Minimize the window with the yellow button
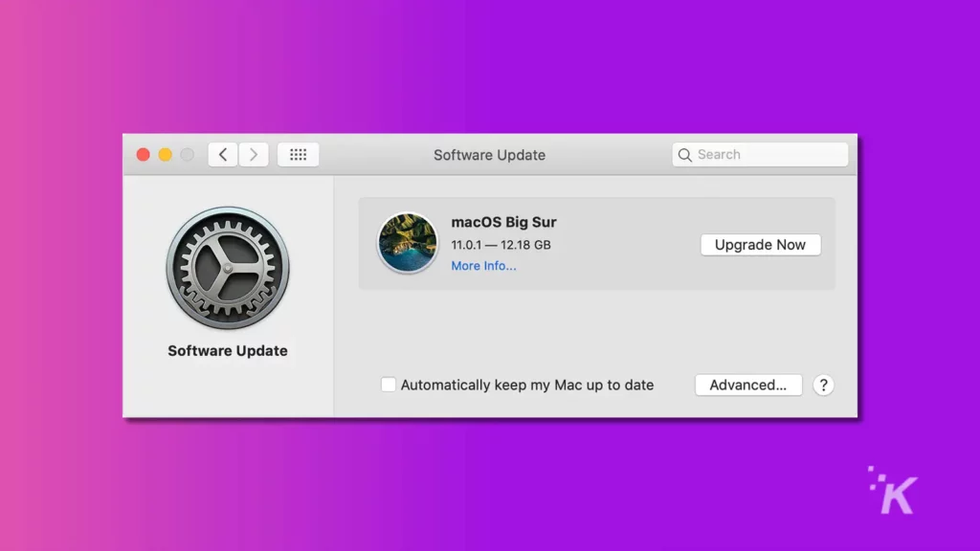 pyautogui.click(x=165, y=154)
